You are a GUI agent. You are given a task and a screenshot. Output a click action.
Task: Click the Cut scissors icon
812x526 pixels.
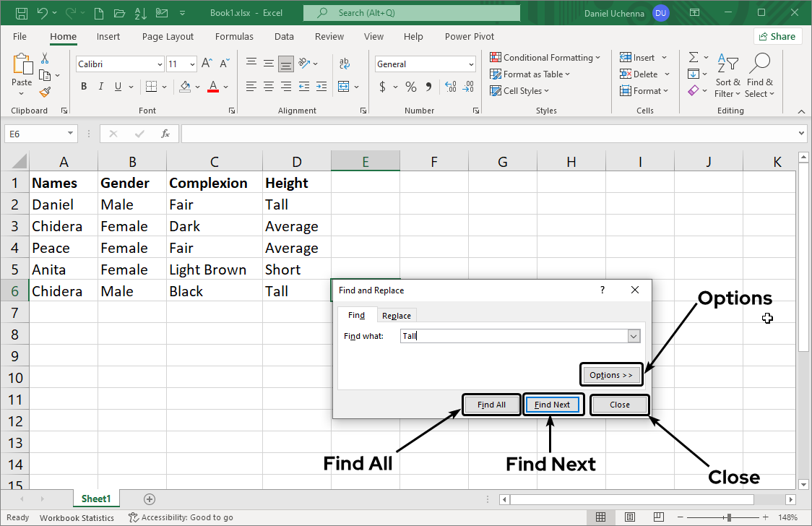click(x=45, y=58)
